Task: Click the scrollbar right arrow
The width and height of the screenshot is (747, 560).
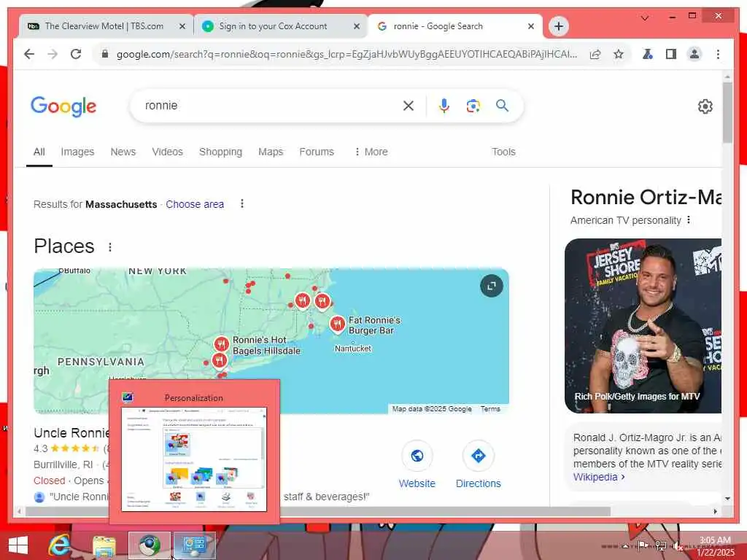Action: (x=715, y=511)
